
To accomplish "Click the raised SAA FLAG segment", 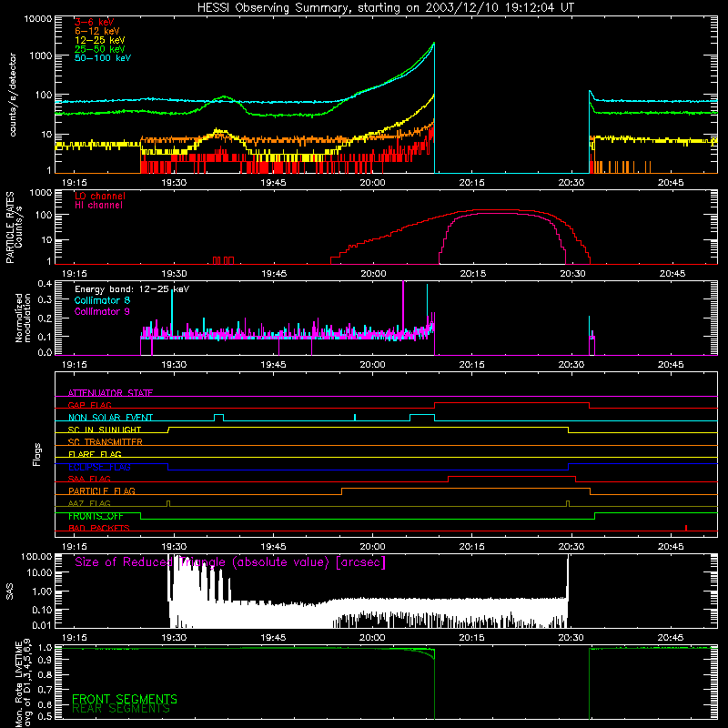I will click(512, 476).
